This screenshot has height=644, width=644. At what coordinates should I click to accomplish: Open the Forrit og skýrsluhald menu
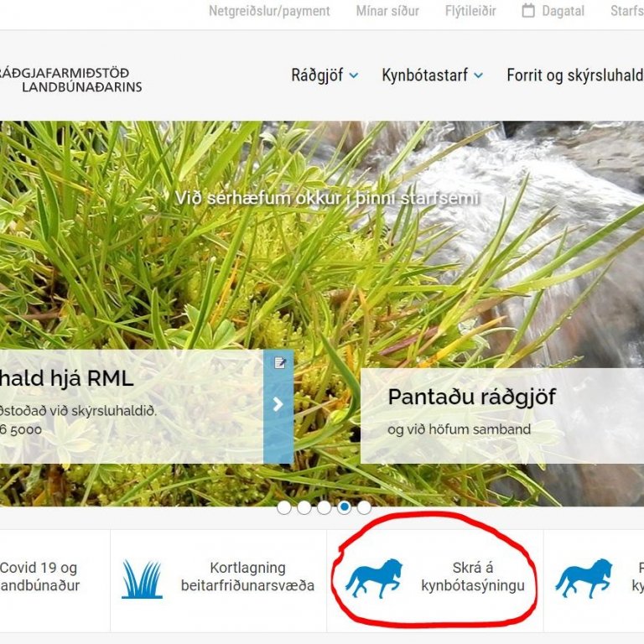click(575, 75)
